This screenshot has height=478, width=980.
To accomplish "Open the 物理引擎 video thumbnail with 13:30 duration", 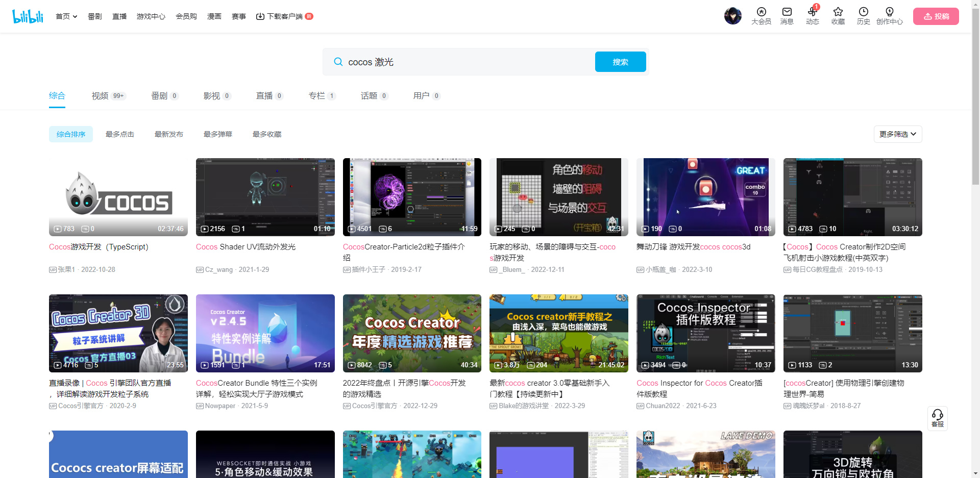I will coord(853,333).
